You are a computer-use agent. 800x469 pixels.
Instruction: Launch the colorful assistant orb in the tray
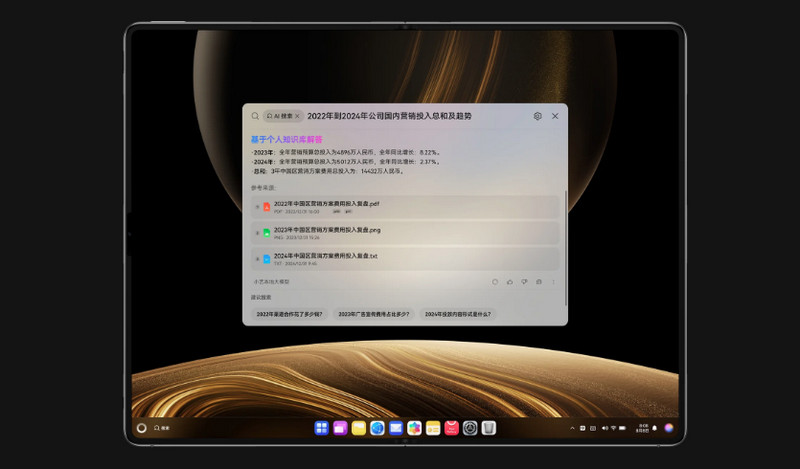pos(669,428)
